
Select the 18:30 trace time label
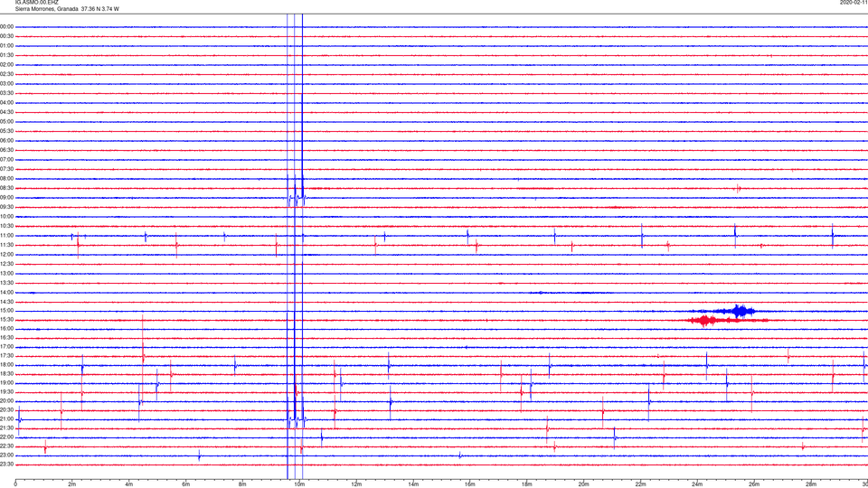click(x=7, y=374)
